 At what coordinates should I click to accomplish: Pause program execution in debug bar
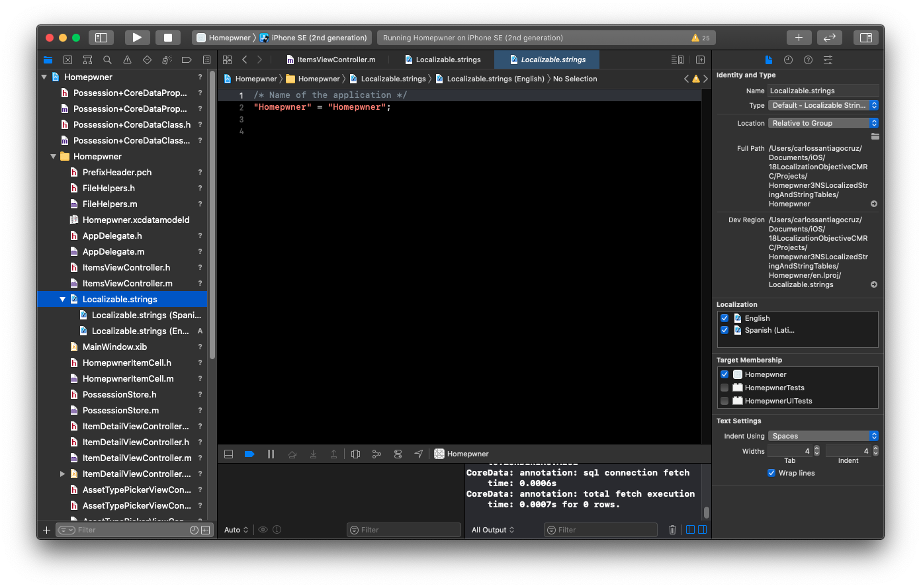[271, 454]
